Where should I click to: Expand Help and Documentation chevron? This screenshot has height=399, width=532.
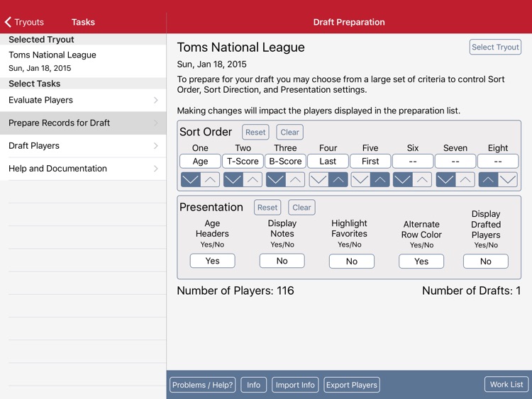pyautogui.click(x=156, y=169)
